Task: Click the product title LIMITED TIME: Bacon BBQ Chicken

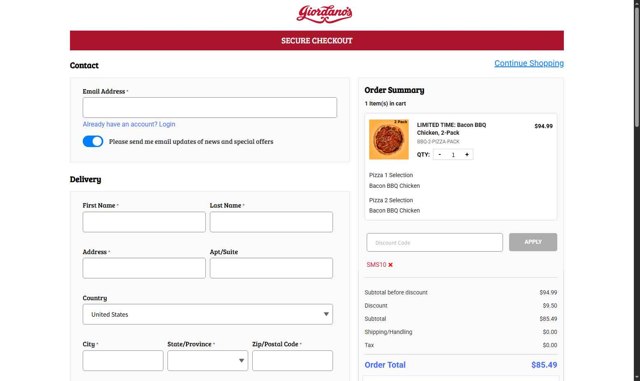Action: 451,129
